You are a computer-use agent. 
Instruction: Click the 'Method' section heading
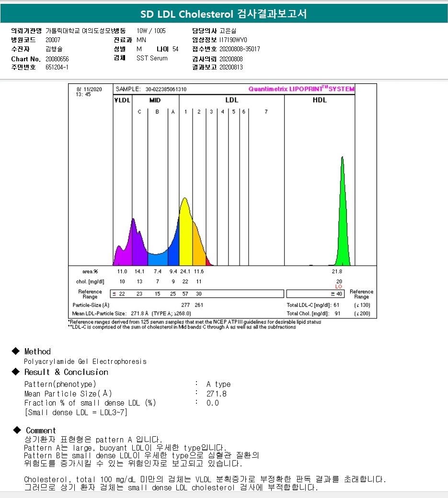pyautogui.click(x=37, y=351)
